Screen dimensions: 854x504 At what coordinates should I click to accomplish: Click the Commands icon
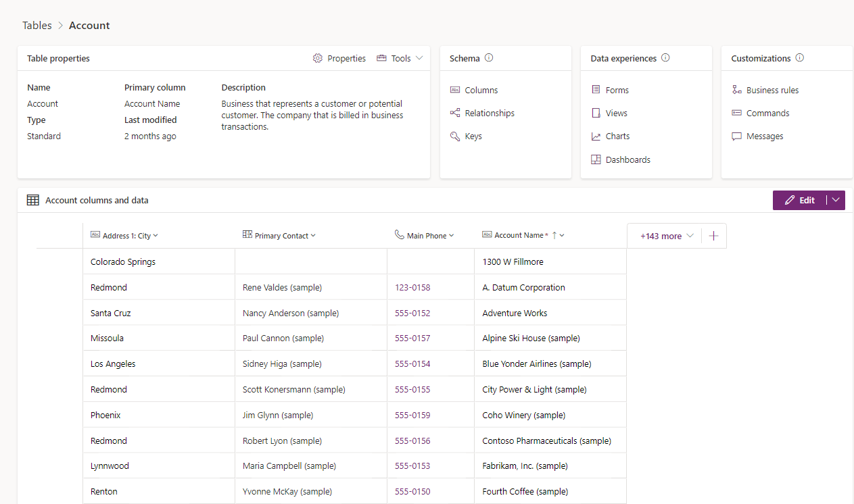[736, 113]
